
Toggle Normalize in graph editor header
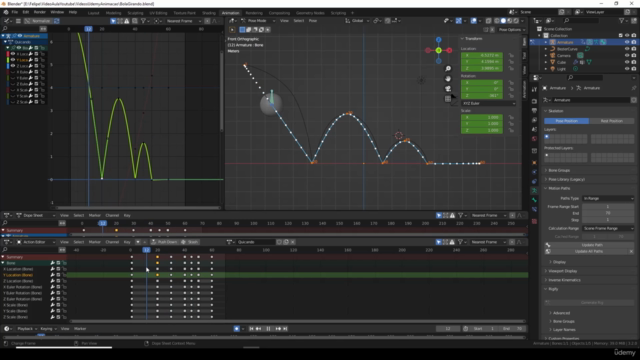click(x=38, y=21)
